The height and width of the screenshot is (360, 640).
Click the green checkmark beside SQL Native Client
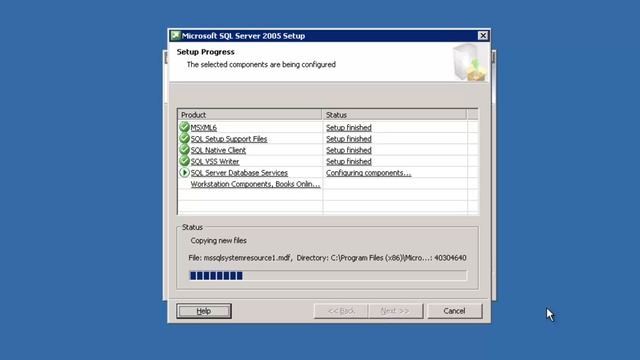[184, 150]
